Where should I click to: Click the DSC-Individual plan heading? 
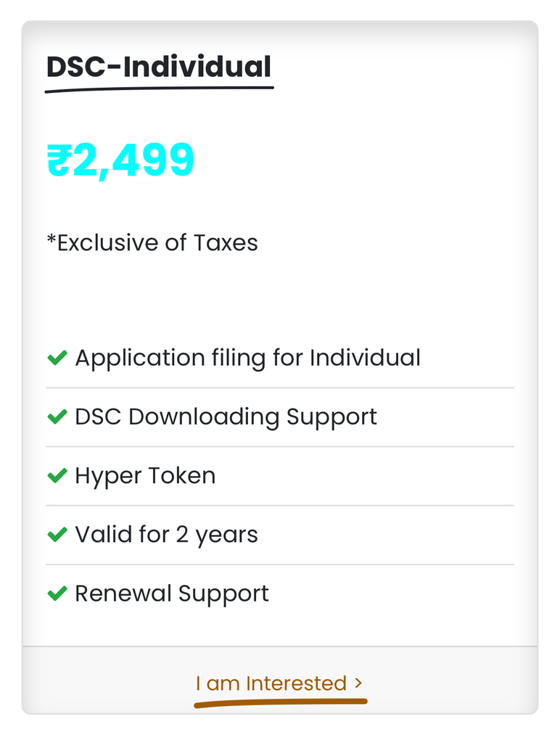pos(158,67)
